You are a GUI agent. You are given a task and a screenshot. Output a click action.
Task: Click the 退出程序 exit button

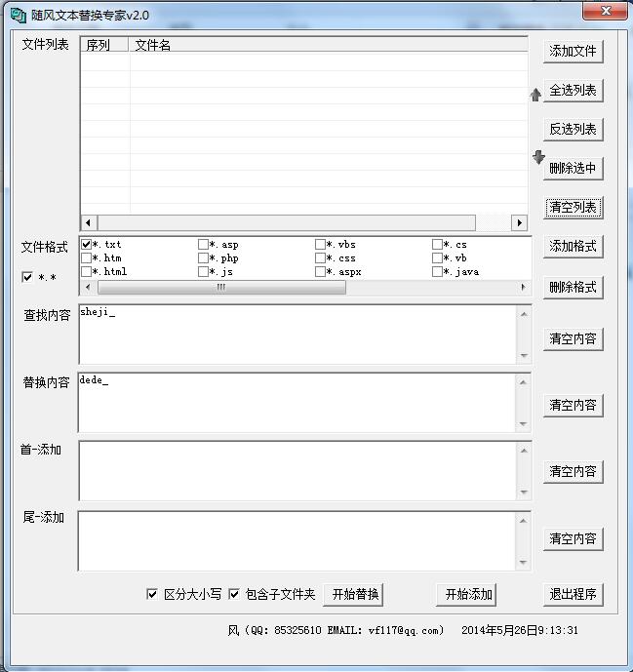(573, 594)
